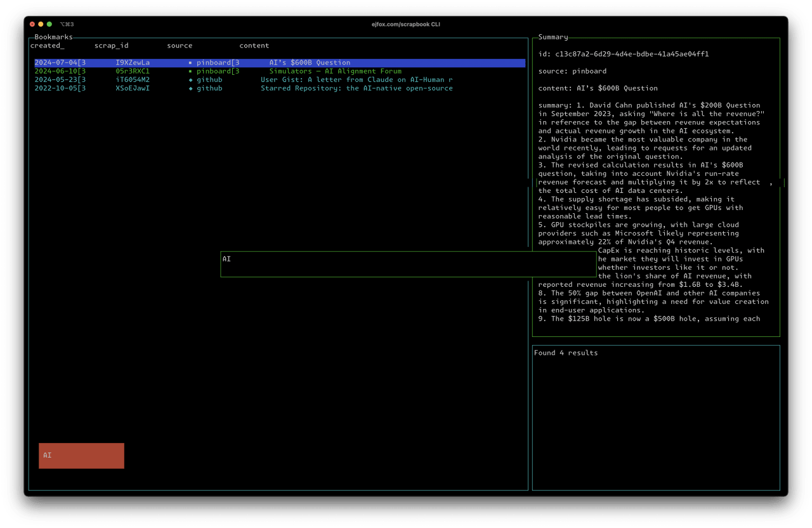Click the pinboard square marker in the Simulators row
812x528 pixels.
point(190,72)
